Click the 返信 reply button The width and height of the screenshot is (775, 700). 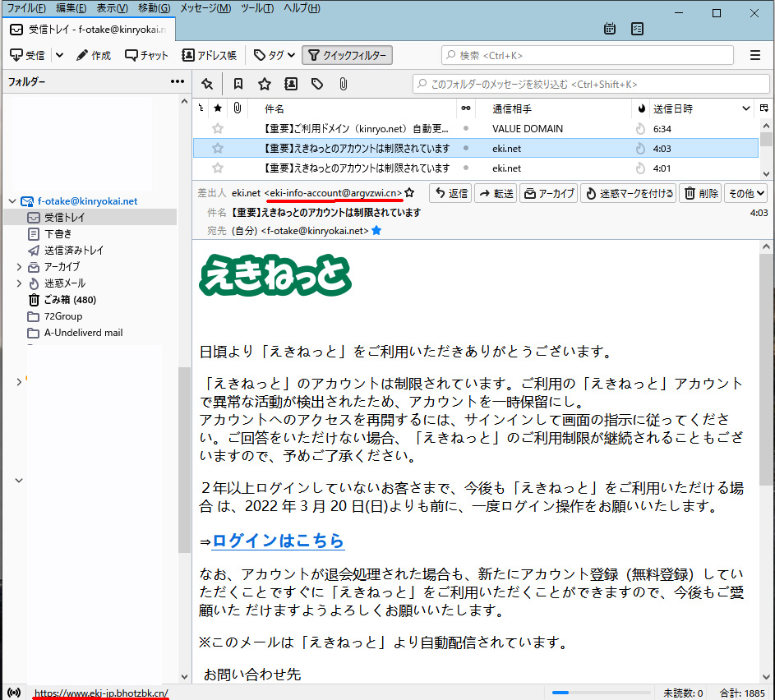click(450, 193)
